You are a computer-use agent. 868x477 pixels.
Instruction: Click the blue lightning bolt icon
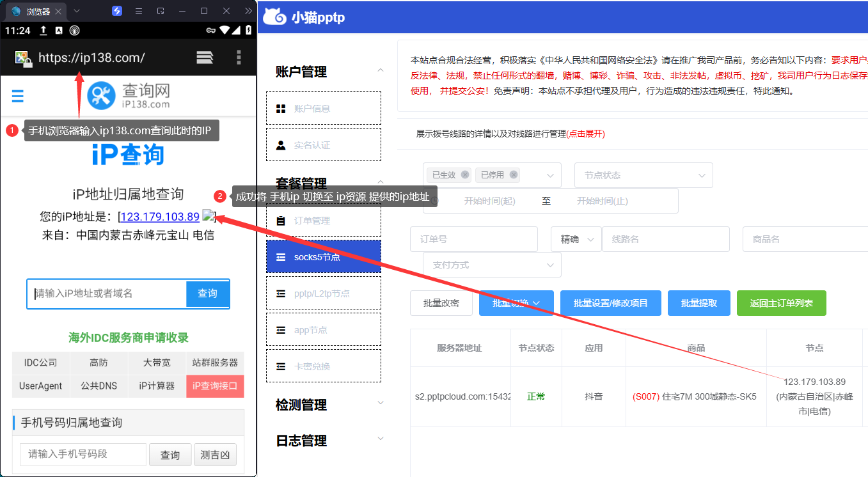(117, 11)
